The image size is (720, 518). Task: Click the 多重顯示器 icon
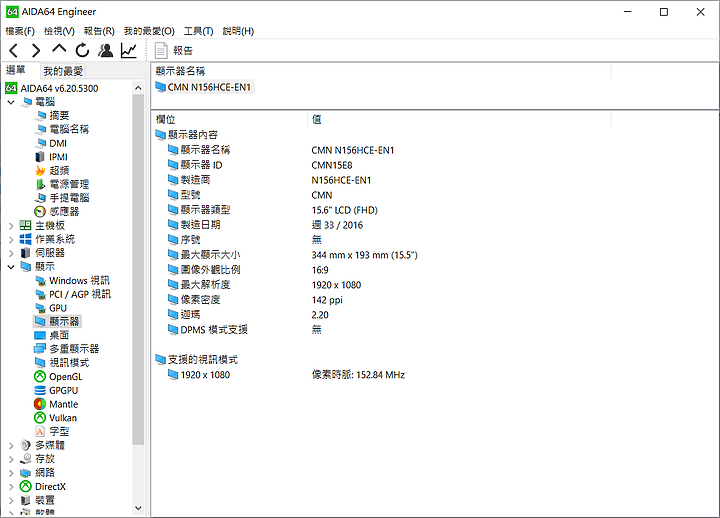[40, 349]
